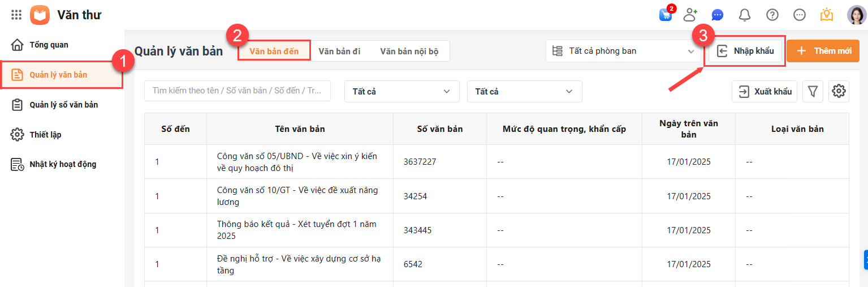Click the Thêm mới button
The height and width of the screenshot is (287, 868).
[x=823, y=51]
